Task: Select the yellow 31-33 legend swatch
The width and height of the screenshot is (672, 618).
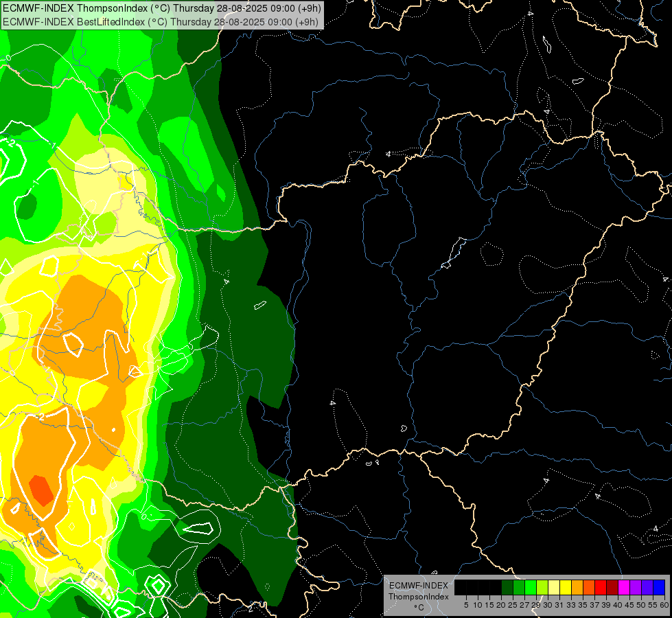Action: pos(566,587)
